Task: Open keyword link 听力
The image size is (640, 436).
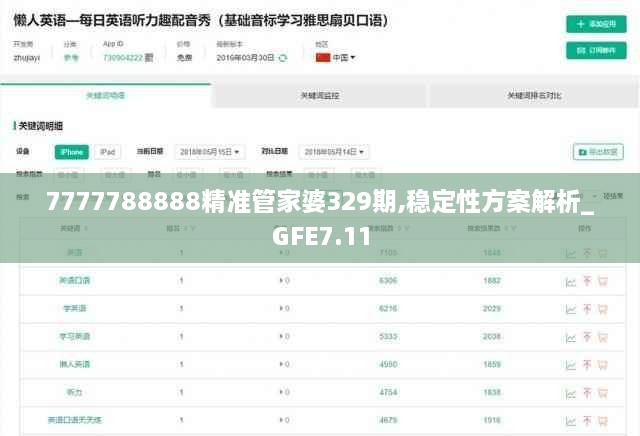Action: point(75,392)
